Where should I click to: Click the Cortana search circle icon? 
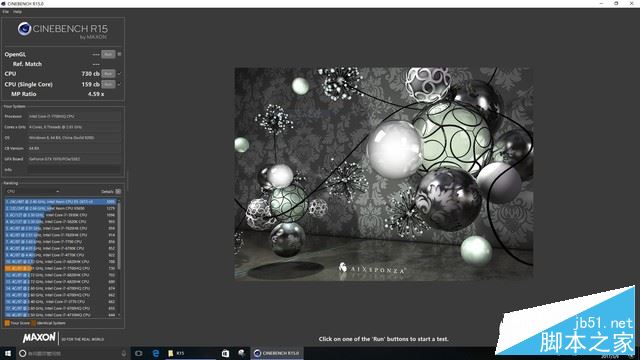click(x=22, y=353)
